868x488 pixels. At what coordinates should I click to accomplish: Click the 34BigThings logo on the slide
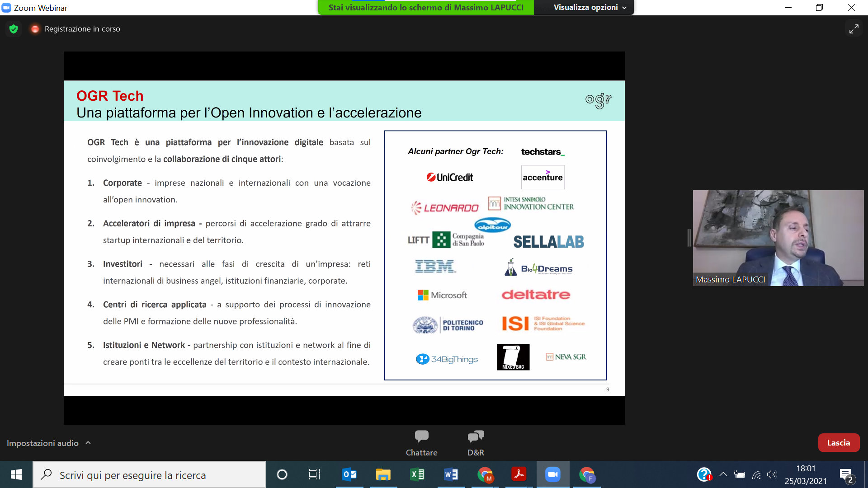(x=447, y=359)
